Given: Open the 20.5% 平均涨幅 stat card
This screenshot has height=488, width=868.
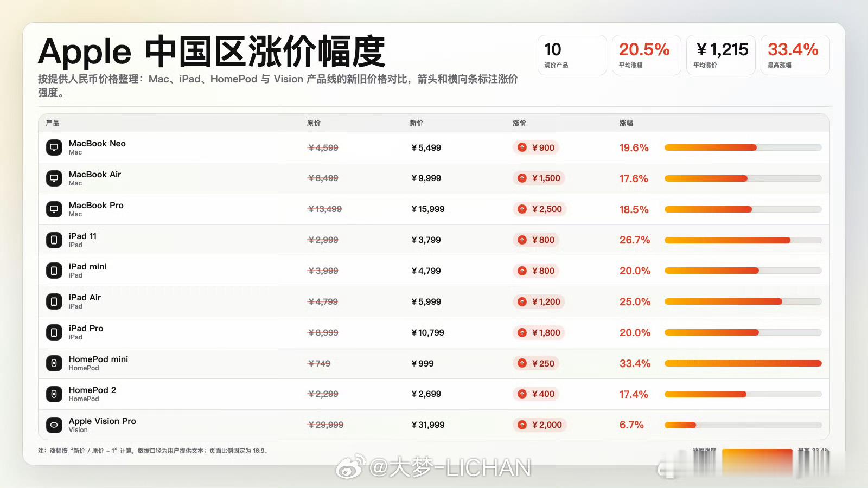Looking at the screenshot, I should [x=647, y=55].
